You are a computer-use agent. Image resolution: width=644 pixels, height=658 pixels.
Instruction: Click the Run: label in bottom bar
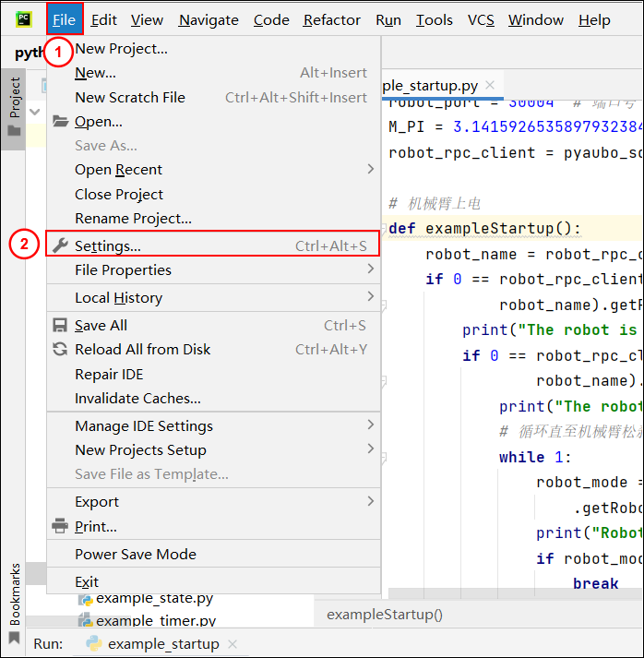48,644
